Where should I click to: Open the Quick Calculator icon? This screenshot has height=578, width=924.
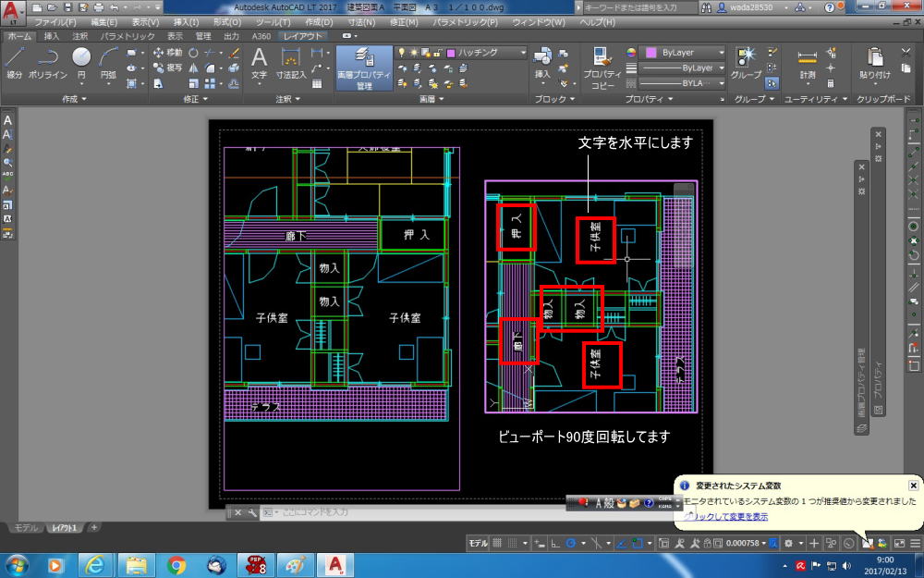coord(831,84)
